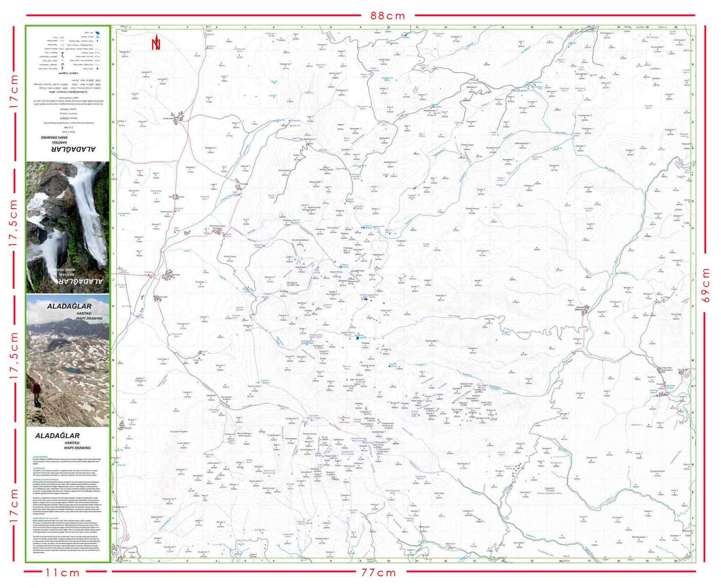Image resolution: width=721 pixels, height=588 pixels.
Task: Select the hiker in the red jacket
Action: click(37, 391)
